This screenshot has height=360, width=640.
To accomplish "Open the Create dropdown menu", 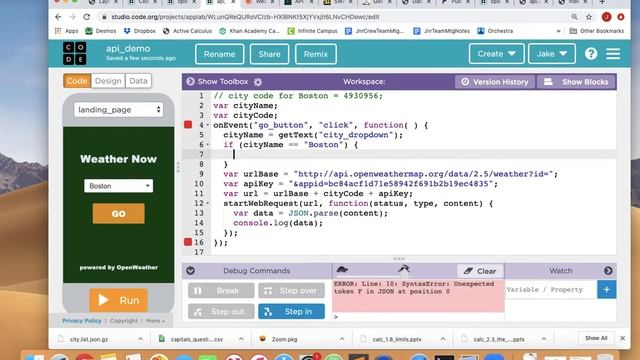I will pyautogui.click(x=496, y=53).
